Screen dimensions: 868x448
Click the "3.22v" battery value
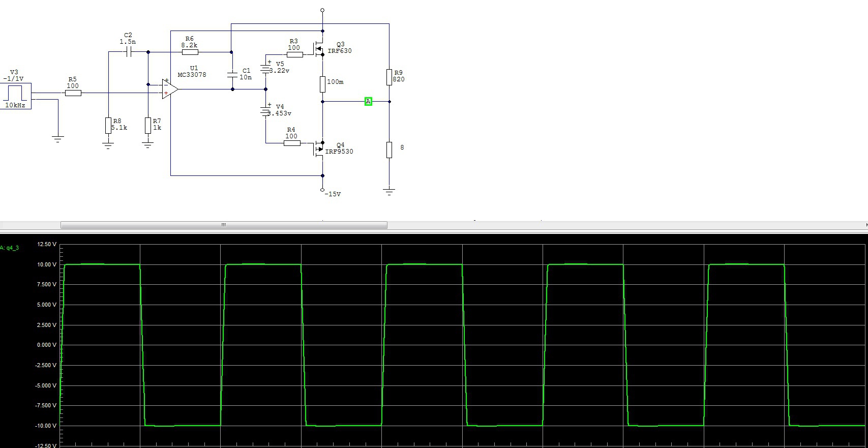coord(280,71)
